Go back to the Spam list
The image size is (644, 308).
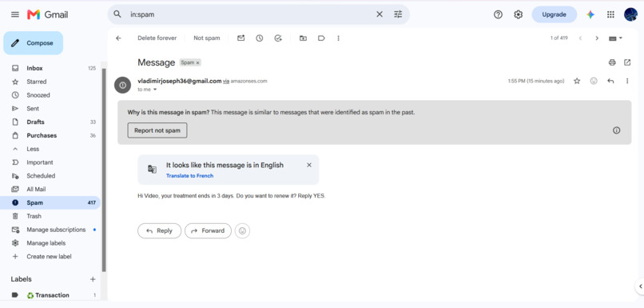pyautogui.click(x=119, y=38)
